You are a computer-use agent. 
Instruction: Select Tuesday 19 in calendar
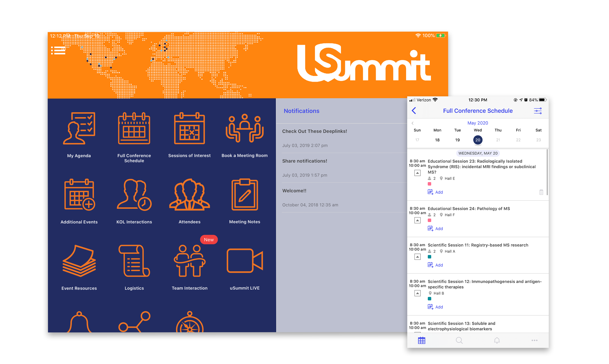tap(457, 140)
